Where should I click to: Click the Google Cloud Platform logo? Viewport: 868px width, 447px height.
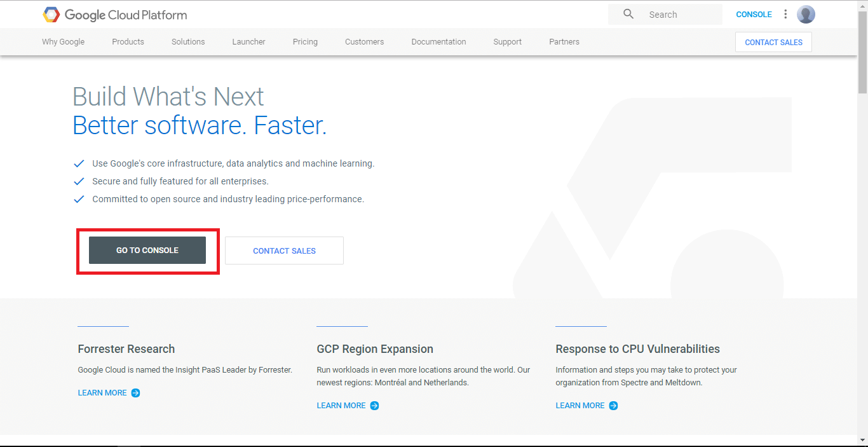point(115,15)
